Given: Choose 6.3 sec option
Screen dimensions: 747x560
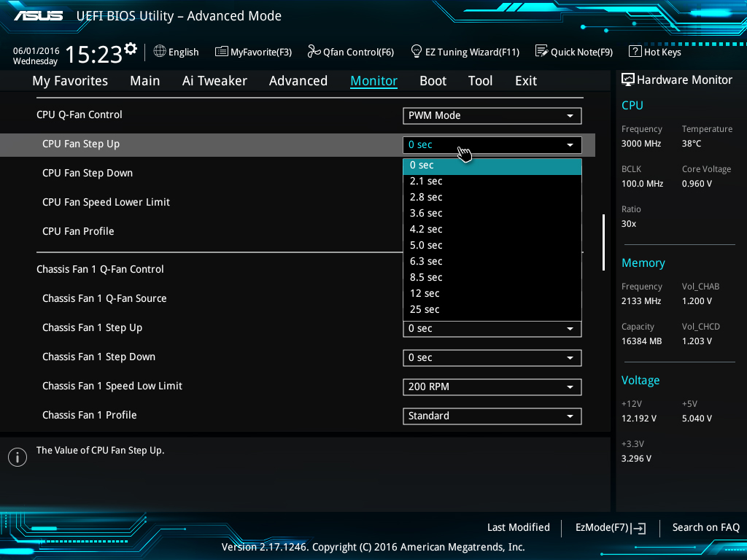Looking at the screenshot, I should [x=492, y=262].
